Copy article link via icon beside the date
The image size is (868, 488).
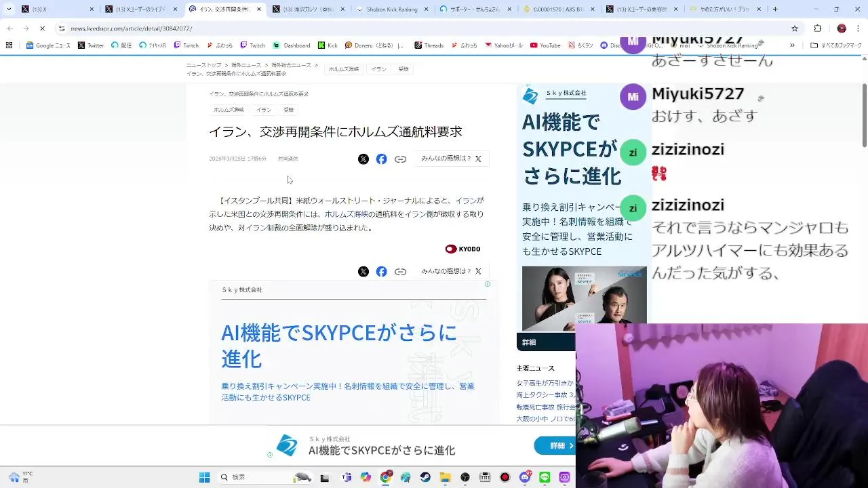(x=401, y=159)
